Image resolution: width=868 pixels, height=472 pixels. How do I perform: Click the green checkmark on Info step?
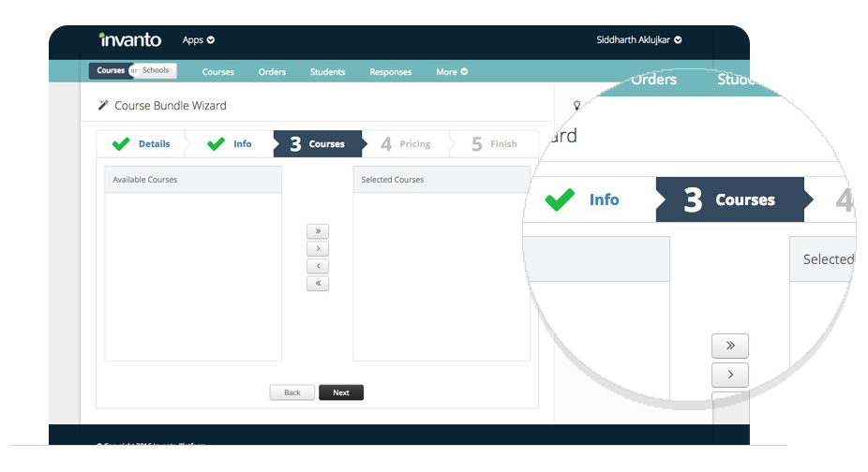(216, 144)
